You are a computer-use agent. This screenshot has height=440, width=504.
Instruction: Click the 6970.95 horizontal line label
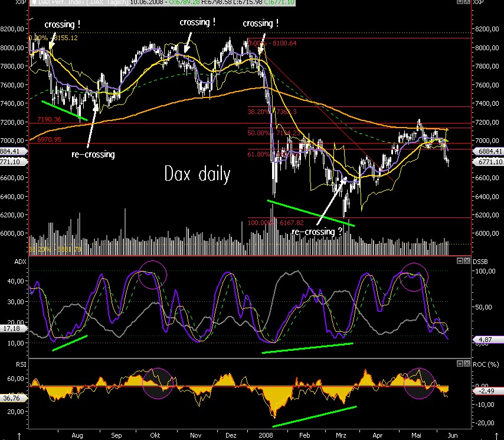pyautogui.click(x=49, y=139)
